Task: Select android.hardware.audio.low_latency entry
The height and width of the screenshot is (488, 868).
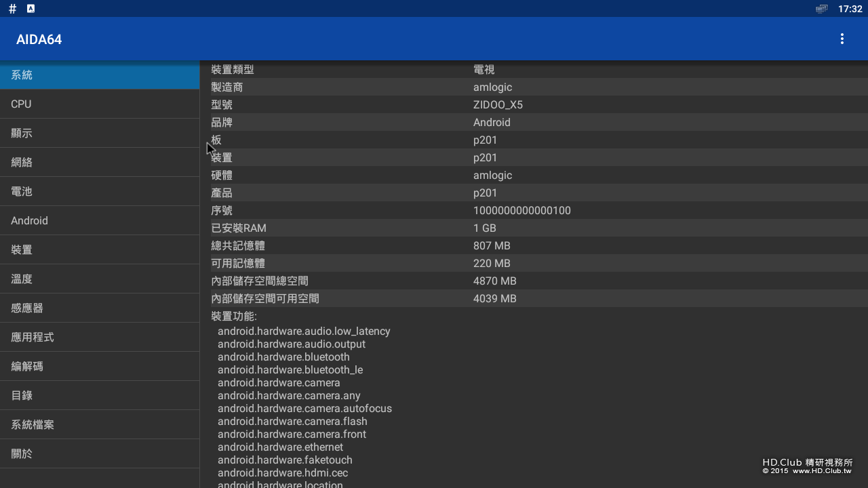Action: (x=304, y=331)
